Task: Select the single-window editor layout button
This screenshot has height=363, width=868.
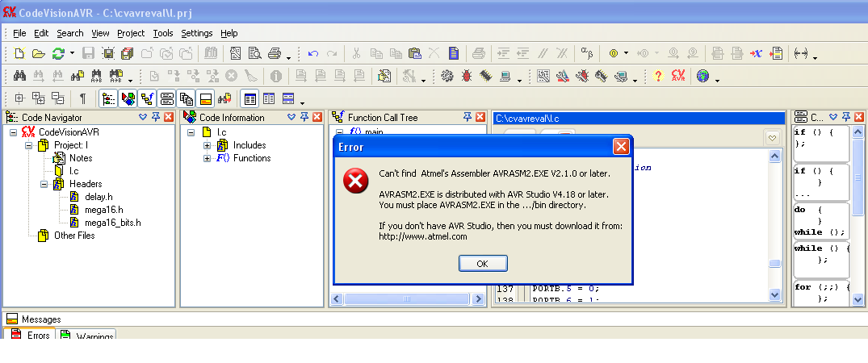Action: pos(250,99)
